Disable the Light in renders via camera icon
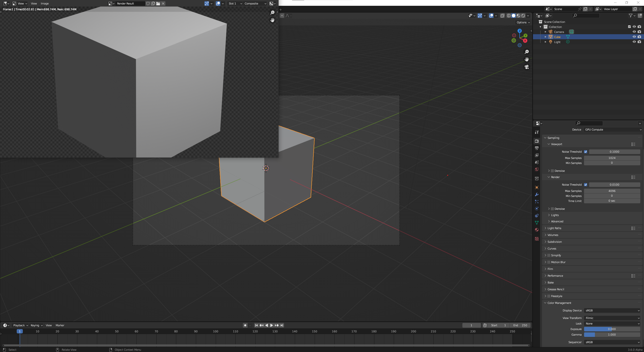 click(x=639, y=42)
